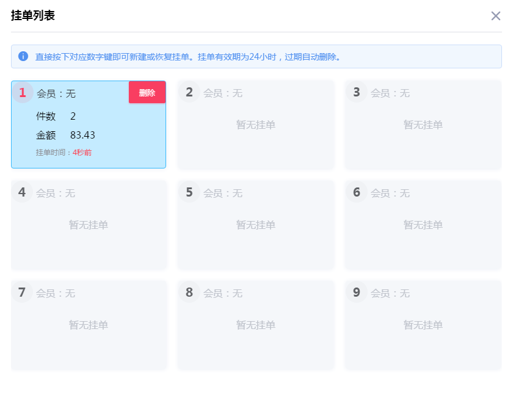The image size is (513, 420).
Task: Click 暂无挂单 text in empty slot 9
Action: [x=423, y=325]
